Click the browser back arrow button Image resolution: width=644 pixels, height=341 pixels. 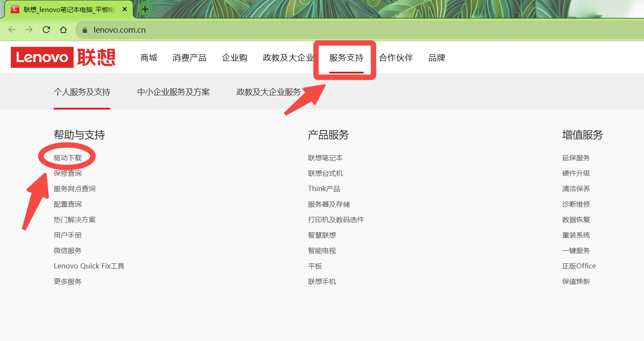coord(12,30)
